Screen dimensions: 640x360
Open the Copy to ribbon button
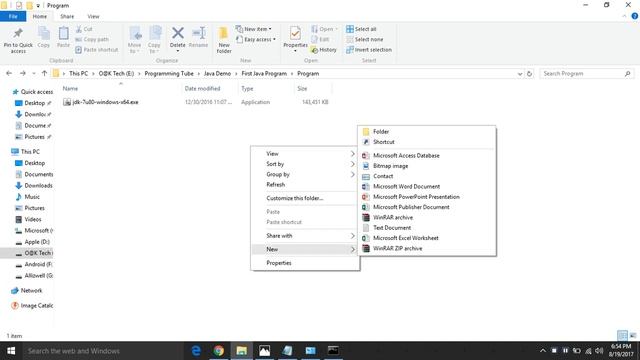(x=154, y=40)
